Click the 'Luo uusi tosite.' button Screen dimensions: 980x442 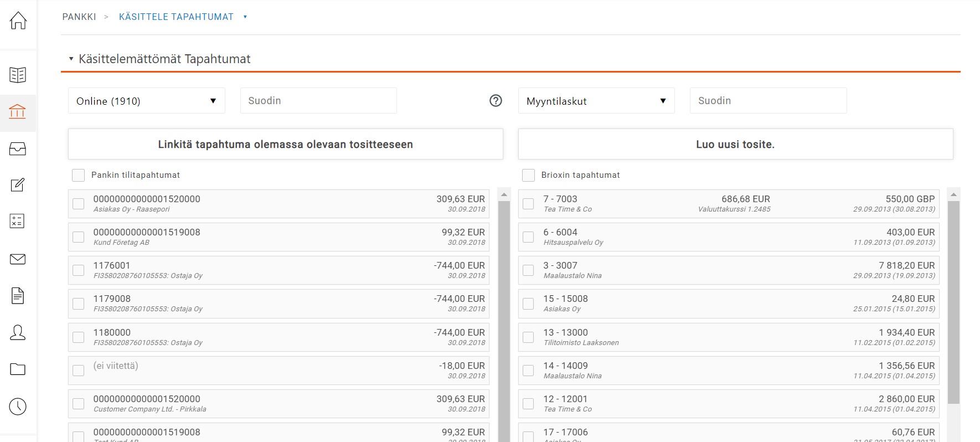(735, 145)
